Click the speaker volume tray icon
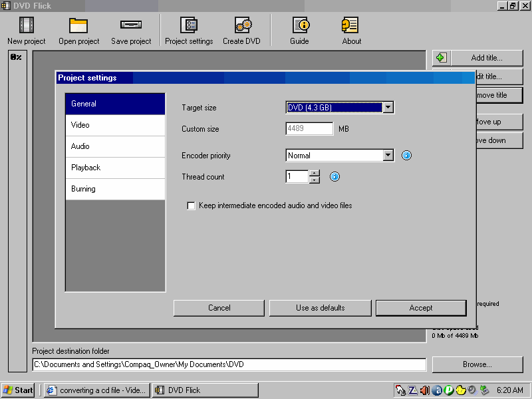 click(x=425, y=390)
